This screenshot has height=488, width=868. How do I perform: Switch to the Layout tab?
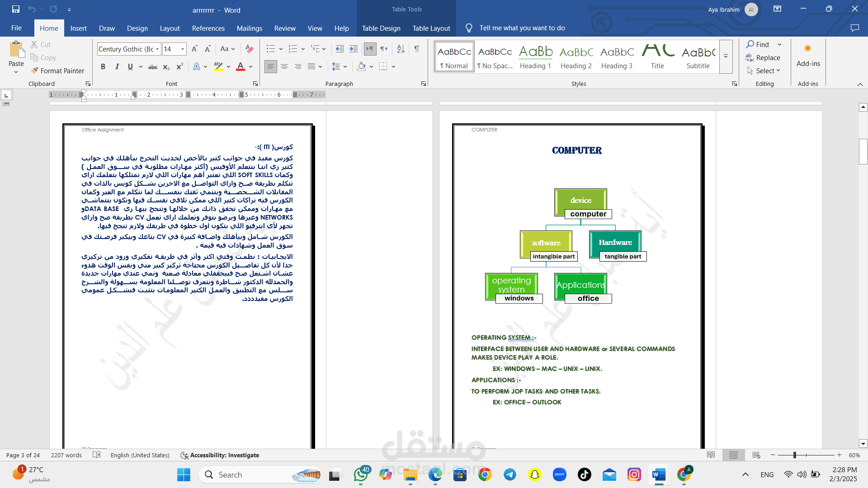click(170, 28)
